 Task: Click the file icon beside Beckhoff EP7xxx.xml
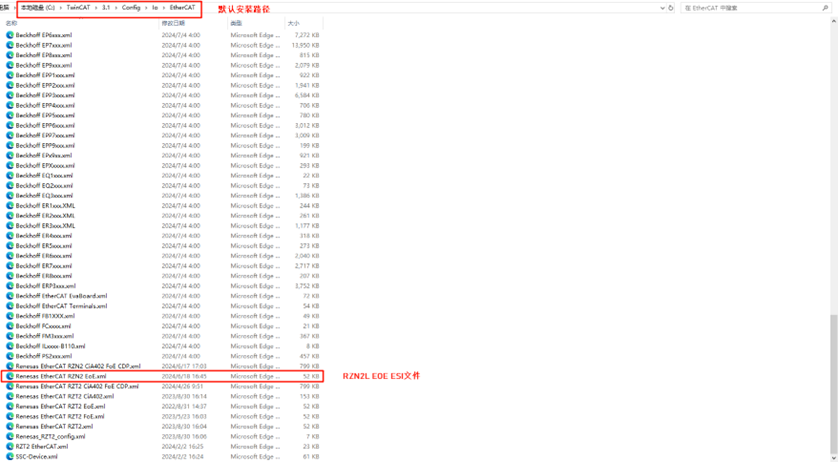10,45
